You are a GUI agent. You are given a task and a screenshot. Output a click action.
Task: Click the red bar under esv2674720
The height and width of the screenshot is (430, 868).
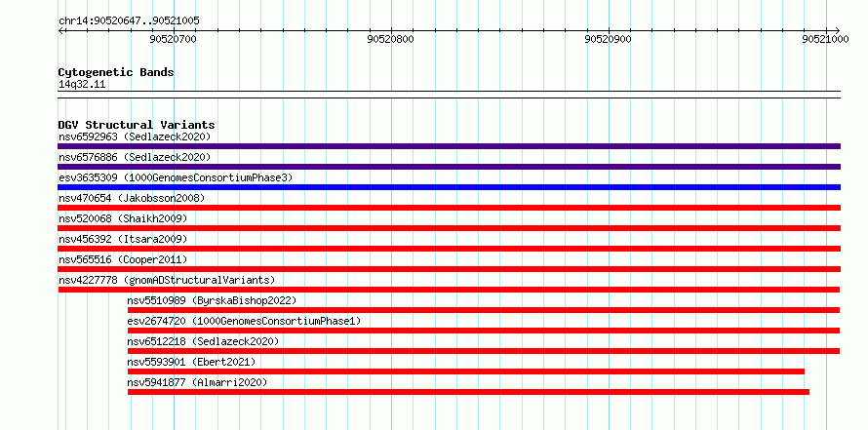point(484,331)
